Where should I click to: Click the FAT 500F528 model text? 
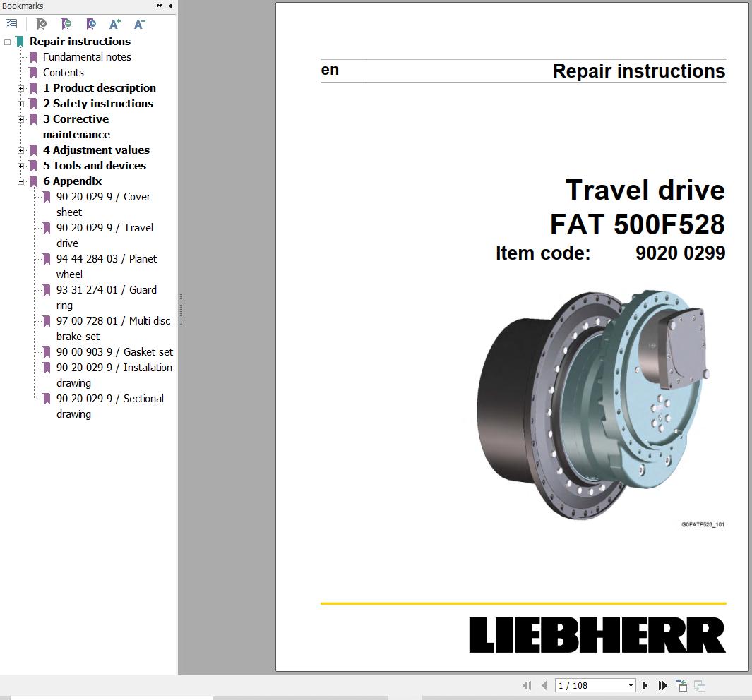coord(638,224)
